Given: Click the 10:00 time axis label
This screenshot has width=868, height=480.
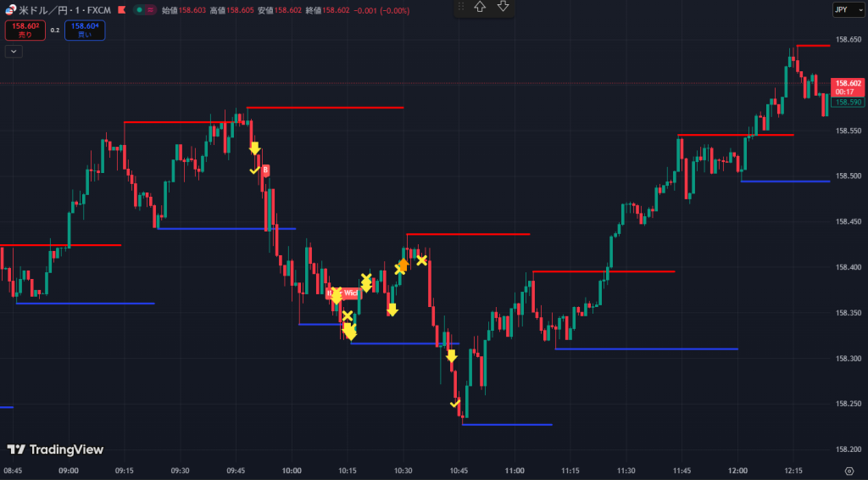Looking at the screenshot, I should click(x=292, y=471).
